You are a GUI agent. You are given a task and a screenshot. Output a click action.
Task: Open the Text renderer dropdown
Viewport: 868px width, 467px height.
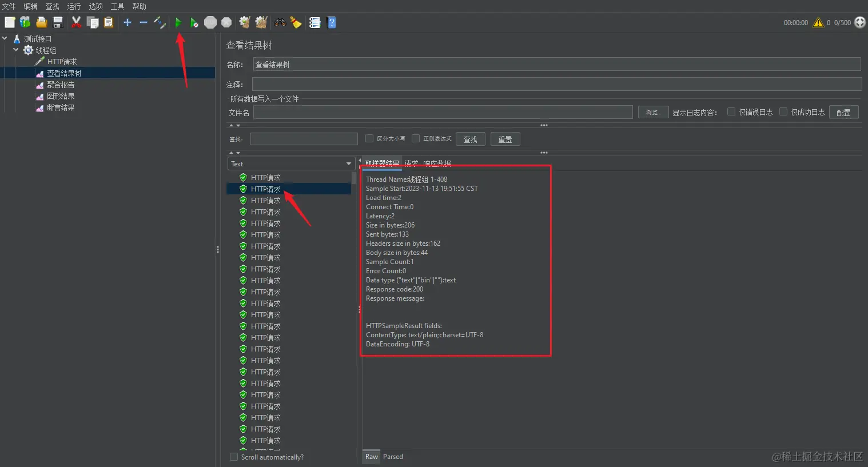click(x=292, y=163)
